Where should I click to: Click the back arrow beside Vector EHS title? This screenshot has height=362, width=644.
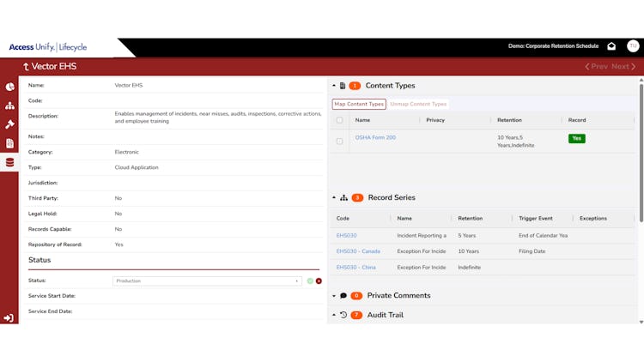click(x=26, y=67)
